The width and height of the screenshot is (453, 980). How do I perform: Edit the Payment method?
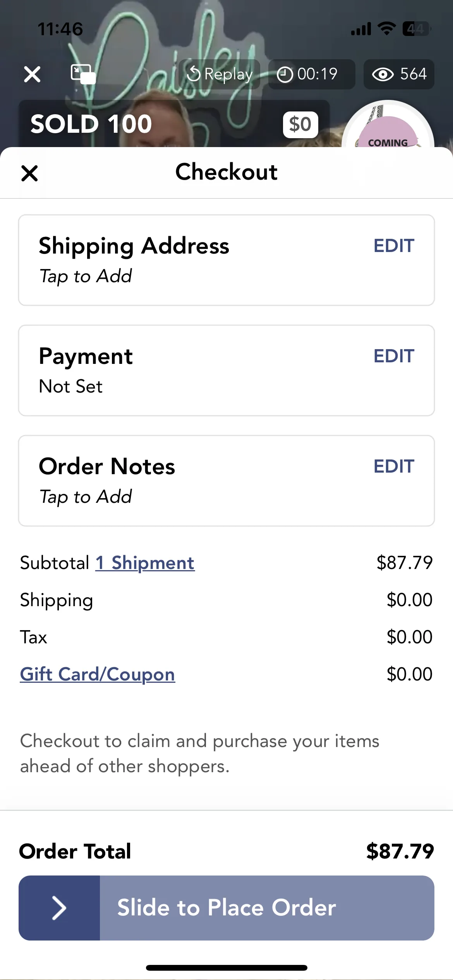(x=394, y=356)
